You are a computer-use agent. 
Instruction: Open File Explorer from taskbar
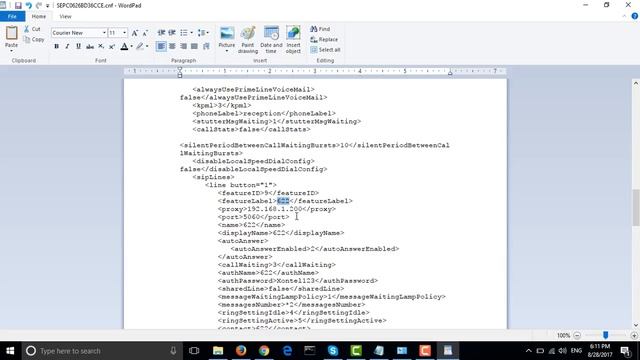pos(218,351)
